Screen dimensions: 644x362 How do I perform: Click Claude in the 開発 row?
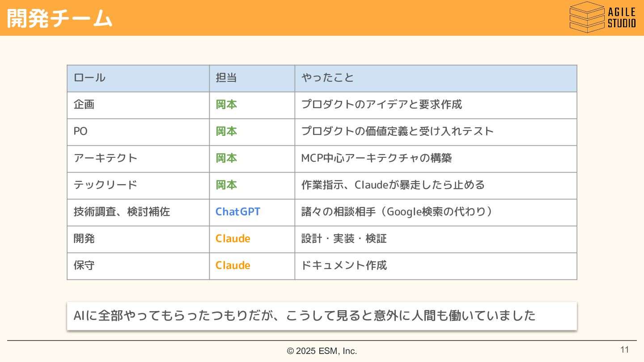(x=233, y=239)
